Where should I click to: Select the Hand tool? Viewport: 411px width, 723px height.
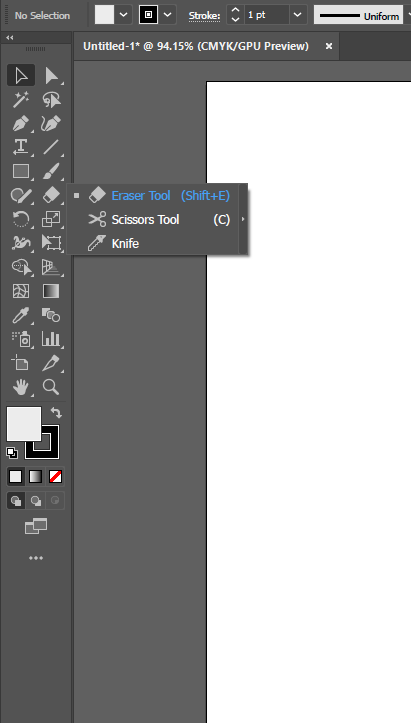coord(21,387)
